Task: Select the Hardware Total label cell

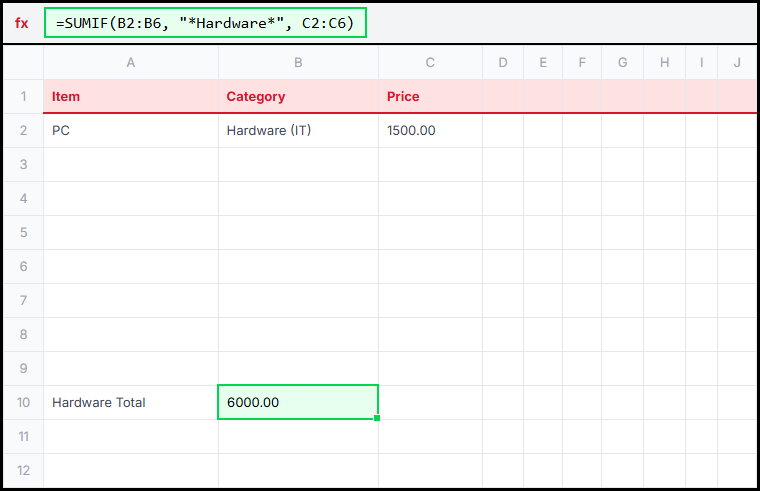Action: tap(131, 403)
